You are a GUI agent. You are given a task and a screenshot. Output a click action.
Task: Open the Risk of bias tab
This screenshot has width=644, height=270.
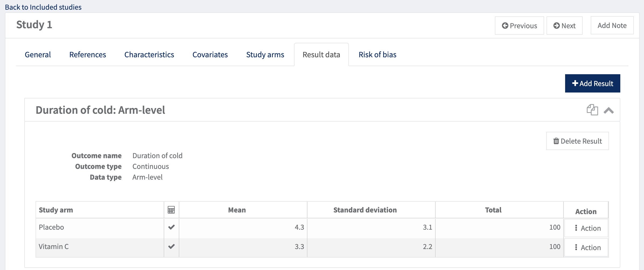(377, 55)
